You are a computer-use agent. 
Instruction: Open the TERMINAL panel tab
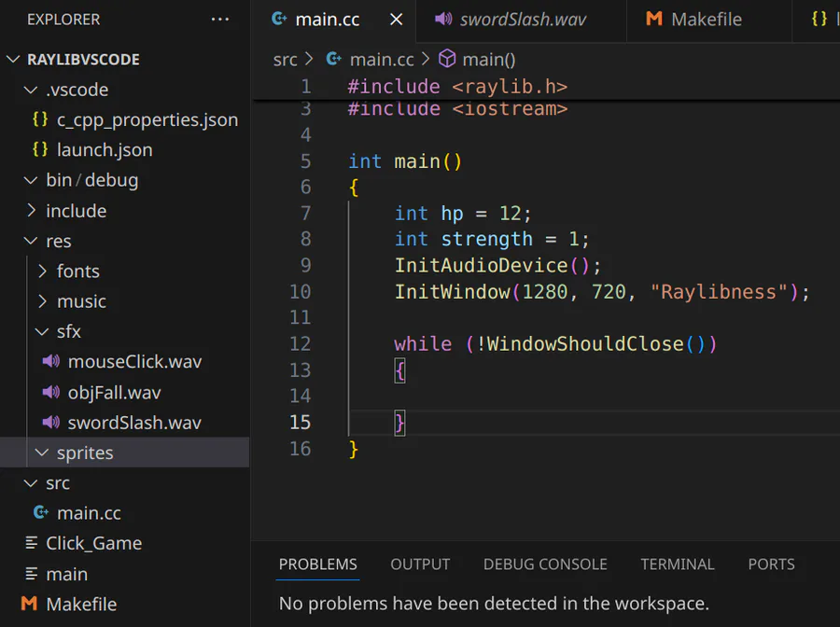click(x=677, y=564)
